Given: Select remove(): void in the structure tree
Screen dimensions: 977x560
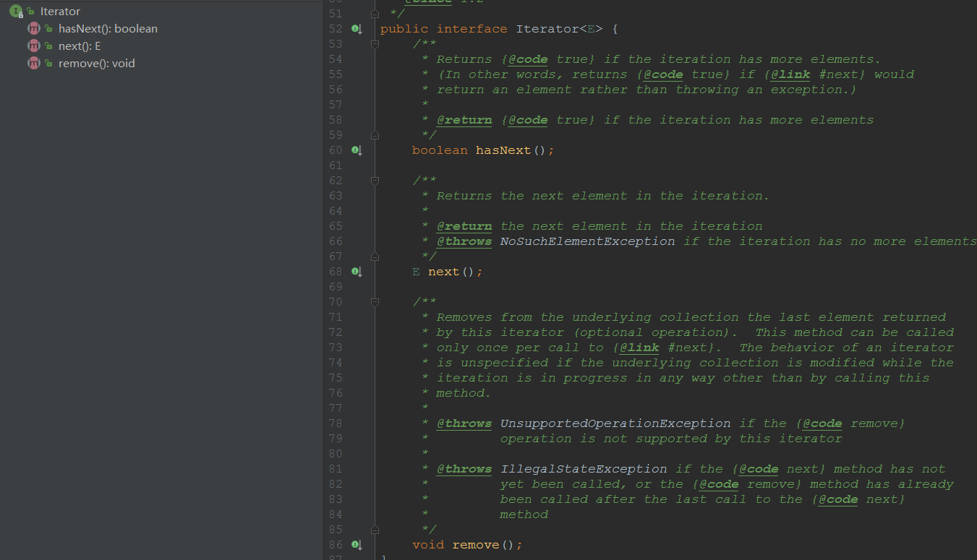Looking at the screenshot, I should [x=97, y=64].
